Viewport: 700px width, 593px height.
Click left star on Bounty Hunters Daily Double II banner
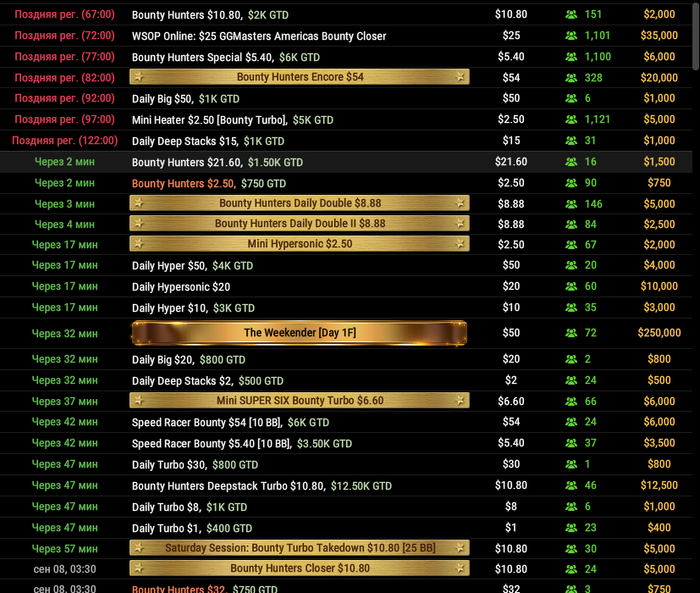[x=139, y=223]
